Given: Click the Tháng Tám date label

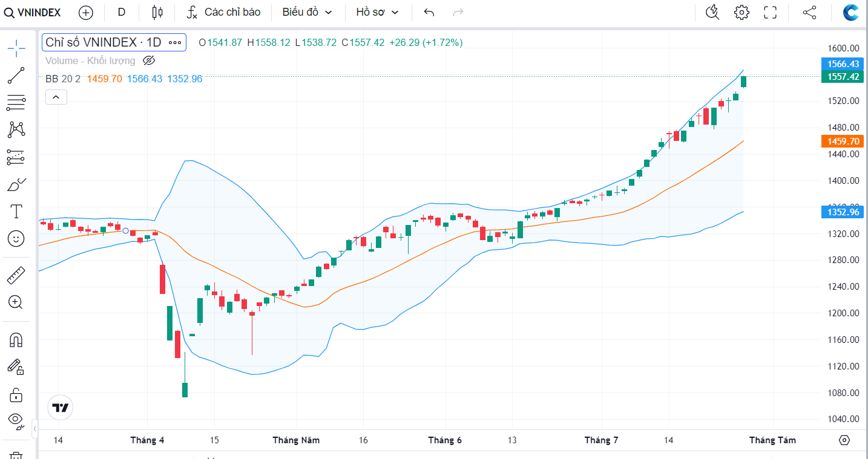Looking at the screenshot, I should click(x=772, y=440).
